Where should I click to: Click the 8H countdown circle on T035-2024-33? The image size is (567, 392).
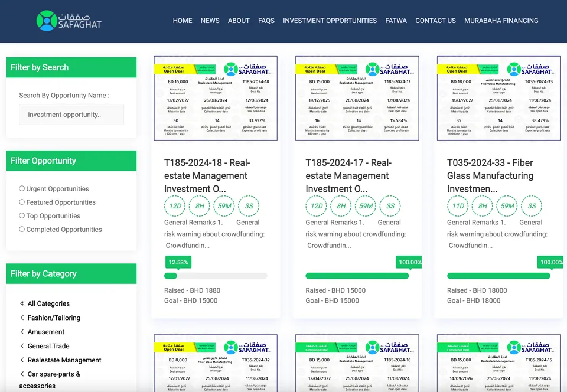pos(483,206)
